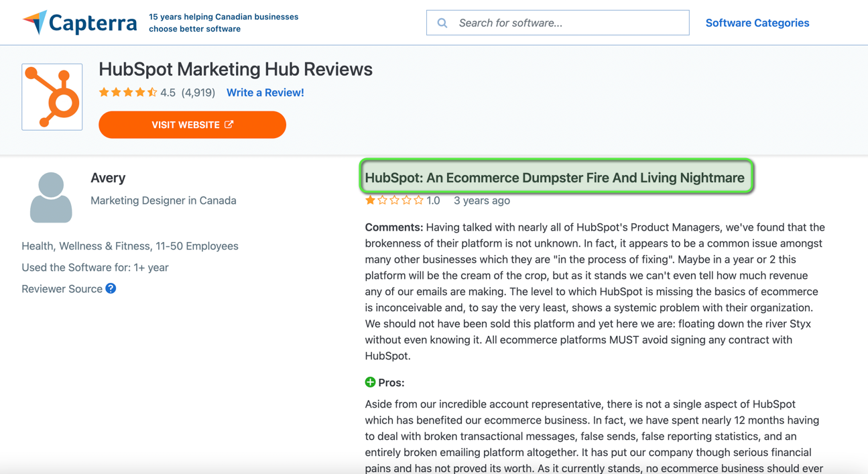Viewport: 868px width, 474px height.
Task: Open Software Categories
Action: click(757, 23)
